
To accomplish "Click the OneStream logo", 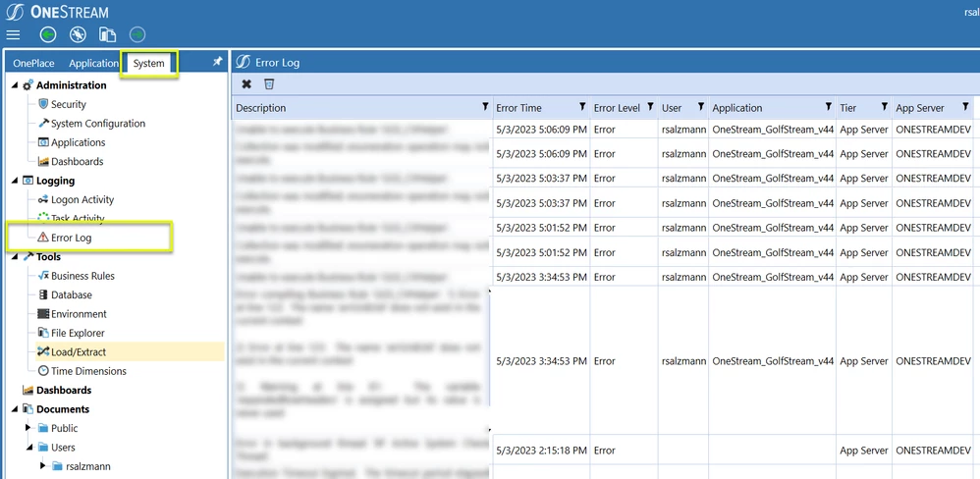I will (58, 12).
